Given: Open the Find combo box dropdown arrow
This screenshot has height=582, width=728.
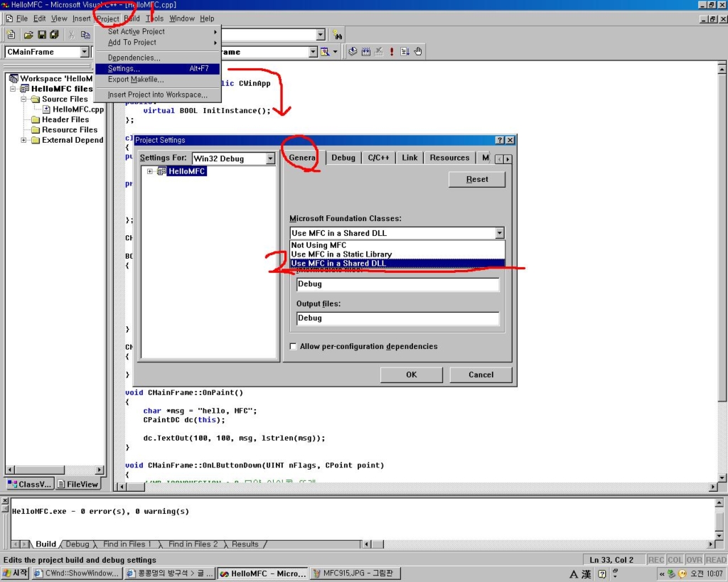Looking at the screenshot, I should tap(321, 35).
